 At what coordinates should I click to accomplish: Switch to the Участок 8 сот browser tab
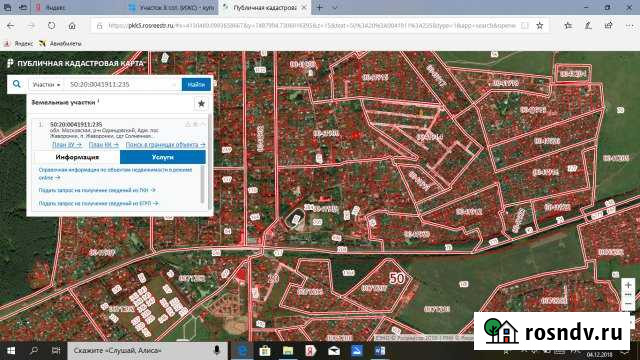(171, 8)
